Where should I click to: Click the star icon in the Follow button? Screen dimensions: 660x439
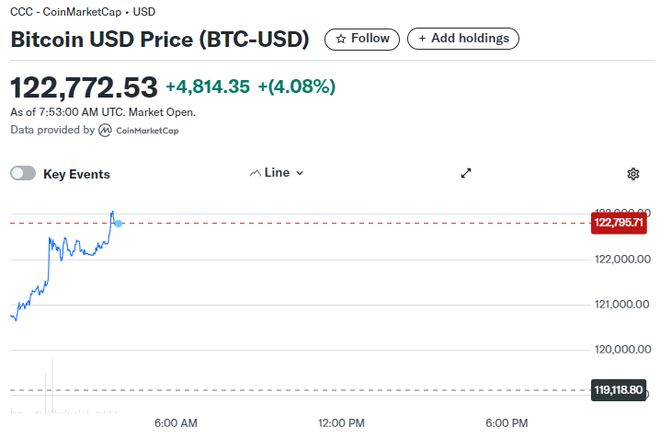point(341,39)
